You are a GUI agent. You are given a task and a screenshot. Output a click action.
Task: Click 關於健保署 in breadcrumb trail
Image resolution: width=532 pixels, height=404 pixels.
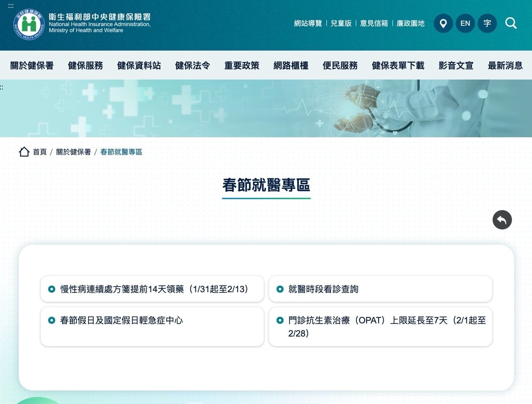[x=73, y=152]
